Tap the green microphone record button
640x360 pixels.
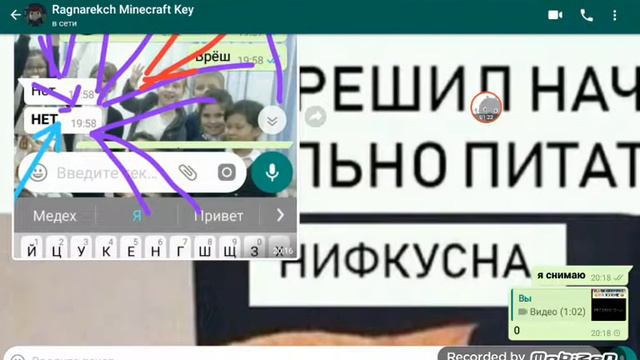[272, 172]
